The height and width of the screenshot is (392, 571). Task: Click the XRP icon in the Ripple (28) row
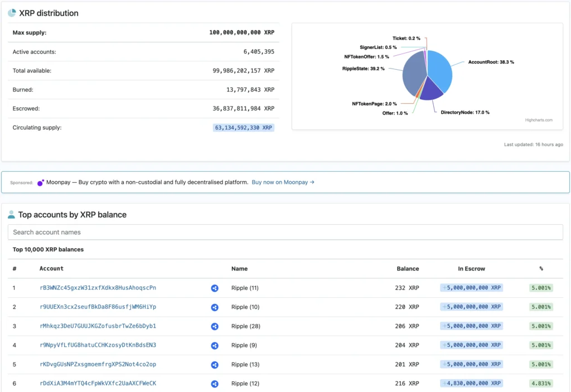[x=215, y=326]
